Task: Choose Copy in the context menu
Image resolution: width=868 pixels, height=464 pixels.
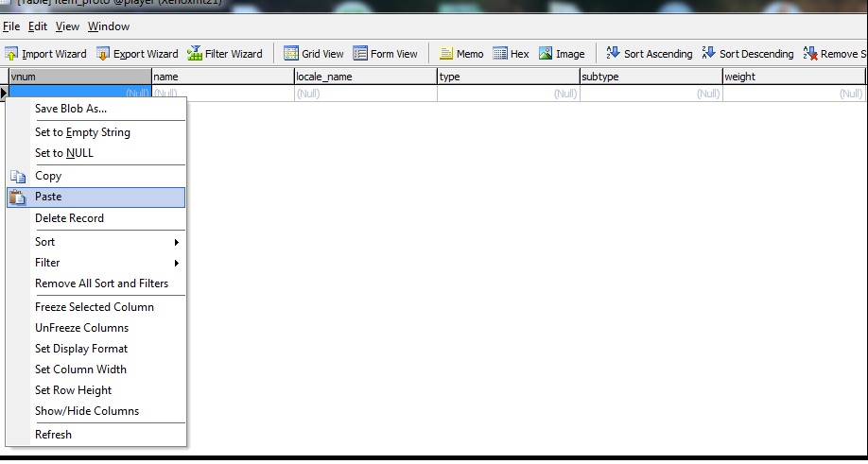Action: [95, 177]
